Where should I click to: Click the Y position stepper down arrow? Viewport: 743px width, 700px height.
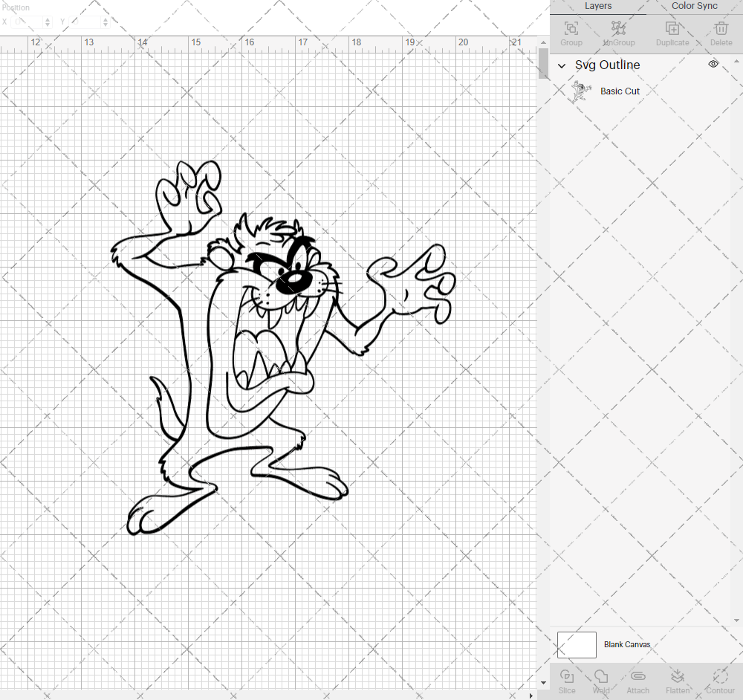[x=105, y=25]
